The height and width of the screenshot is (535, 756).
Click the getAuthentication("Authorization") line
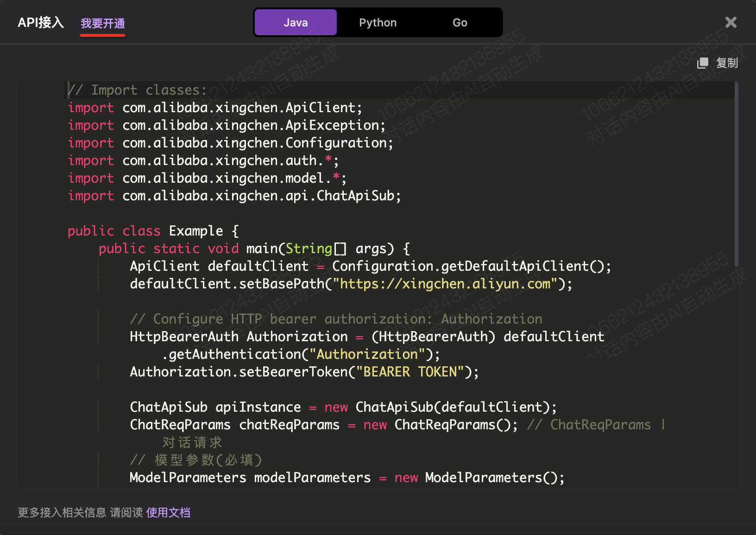click(301, 354)
